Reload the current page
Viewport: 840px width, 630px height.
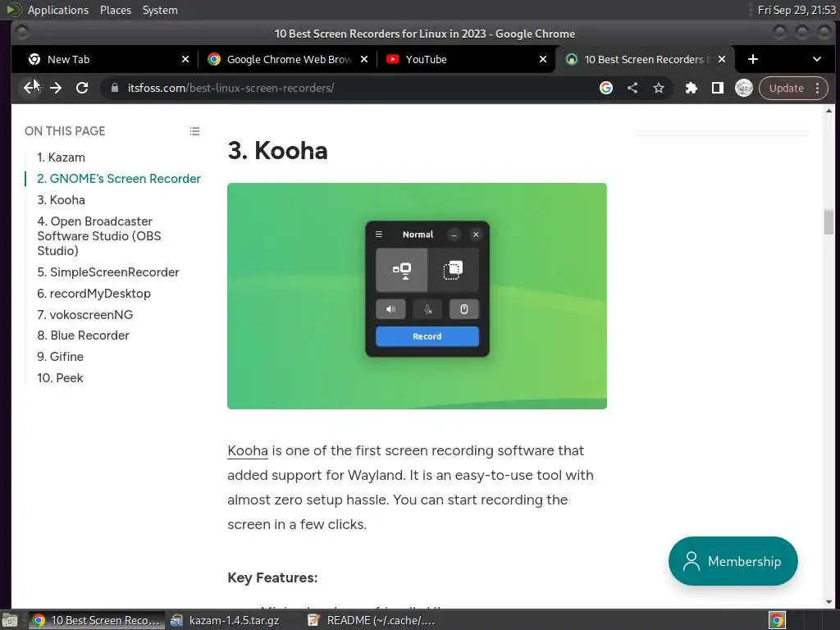[x=82, y=88]
